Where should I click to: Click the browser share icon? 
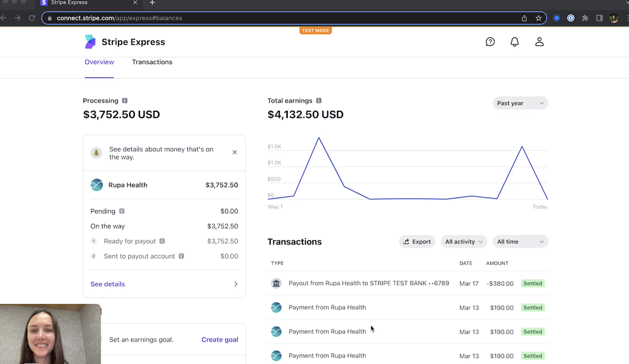[x=524, y=18]
